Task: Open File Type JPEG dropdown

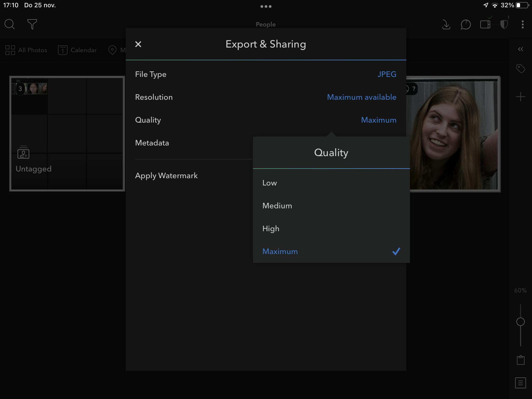Action: coord(387,74)
